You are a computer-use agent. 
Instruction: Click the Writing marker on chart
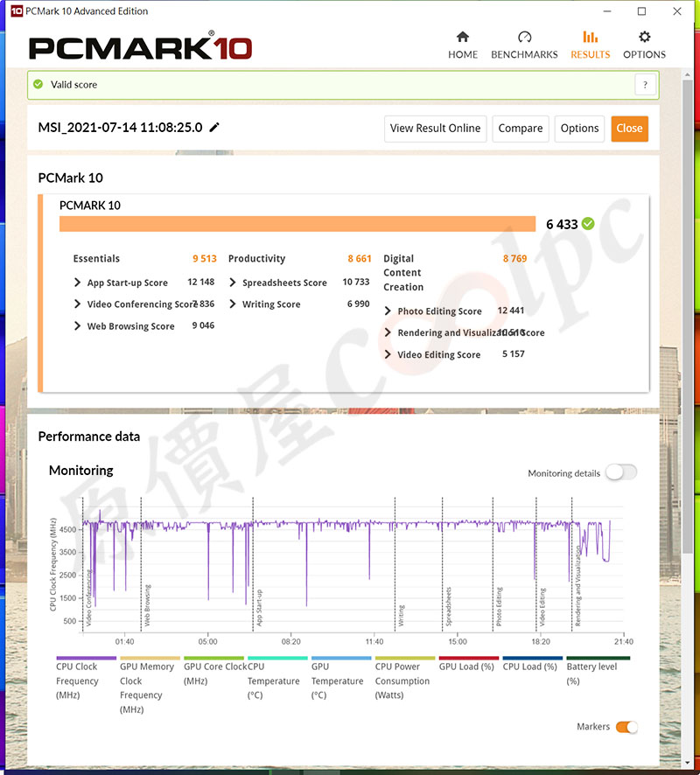pyautogui.click(x=401, y=616)
